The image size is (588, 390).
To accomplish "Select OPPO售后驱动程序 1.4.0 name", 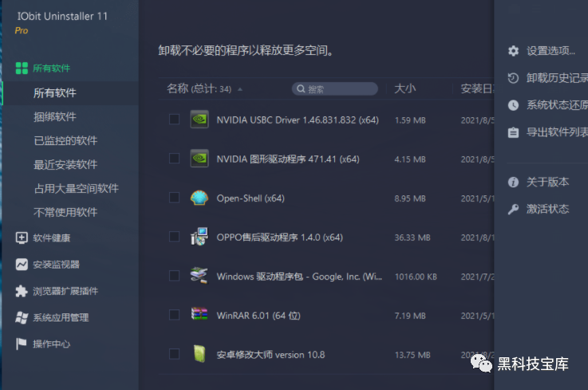I will coord(280,238).
